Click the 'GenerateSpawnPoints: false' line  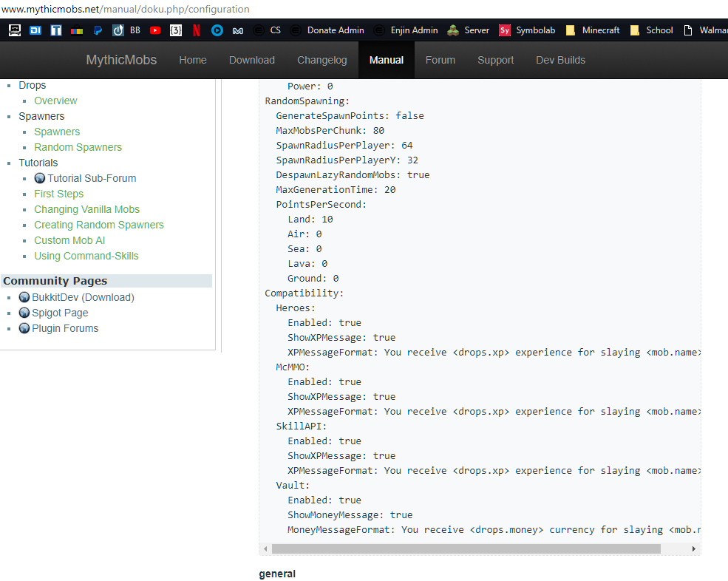pyautogui.click(x=350, y=116)
